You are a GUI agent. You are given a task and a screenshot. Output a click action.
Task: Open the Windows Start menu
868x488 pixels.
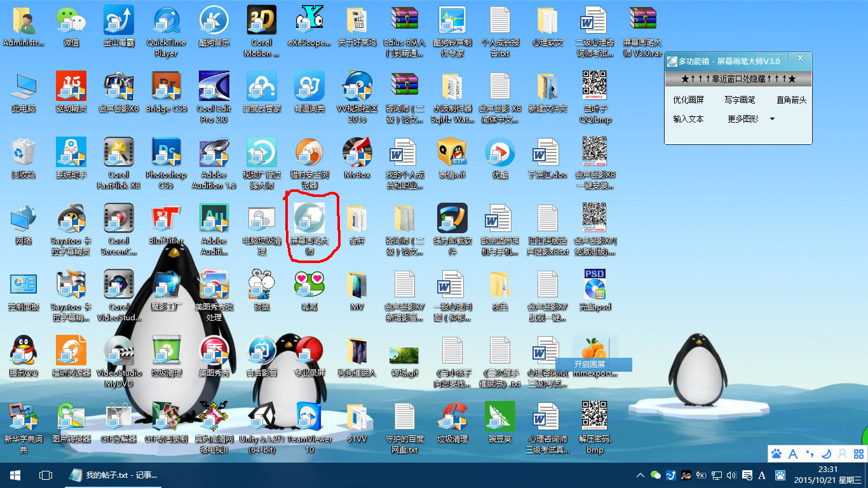coord(15,475)
